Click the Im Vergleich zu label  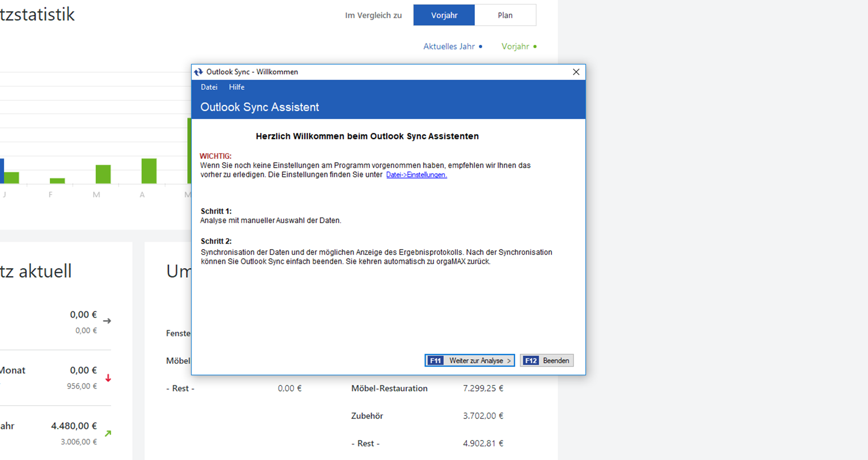[x=374, y=15]
